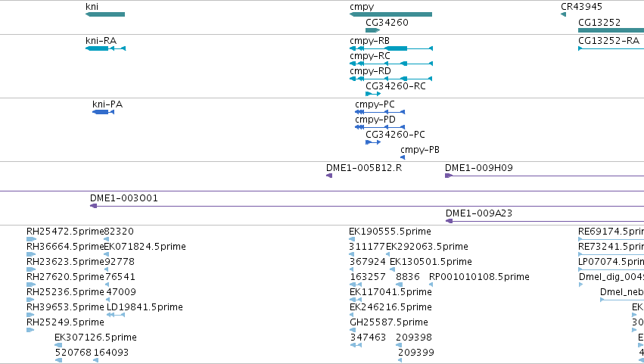The width and height of the screenshot is (644, 364).
Task: Select the kni-PA protein glyph
Action: pyautogui.click(x=103, y=112)
